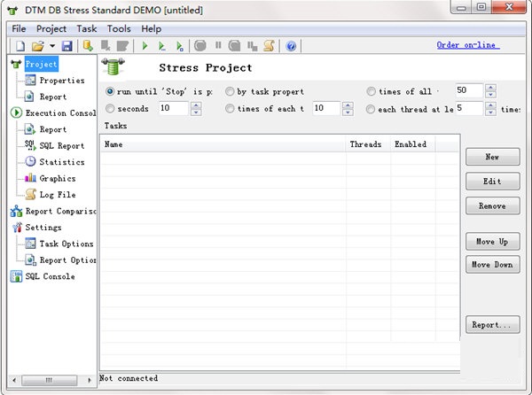Click the blue Help question mark icon
Screen dimensions: 532x395
pos(291,46)
